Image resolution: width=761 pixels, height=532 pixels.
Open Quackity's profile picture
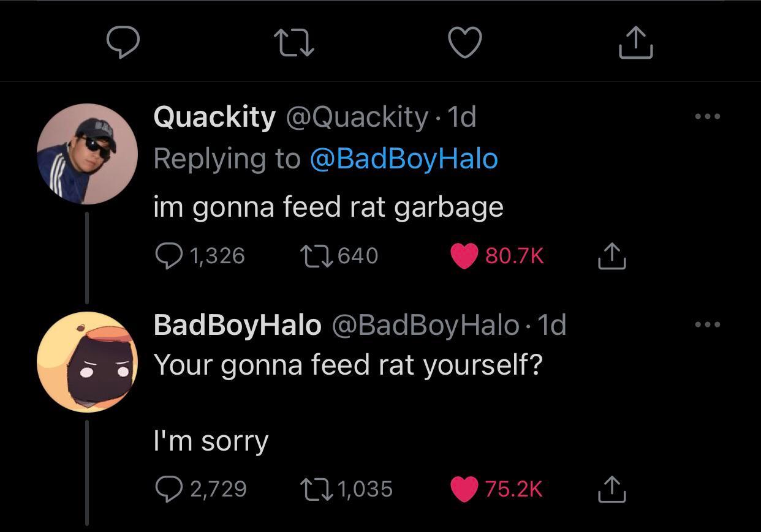(87, 154)
